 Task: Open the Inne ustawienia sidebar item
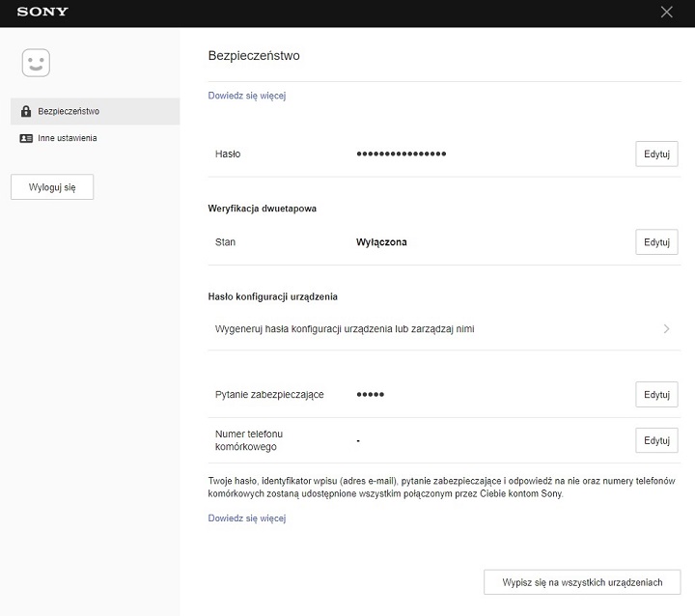(x=68, y=138)
